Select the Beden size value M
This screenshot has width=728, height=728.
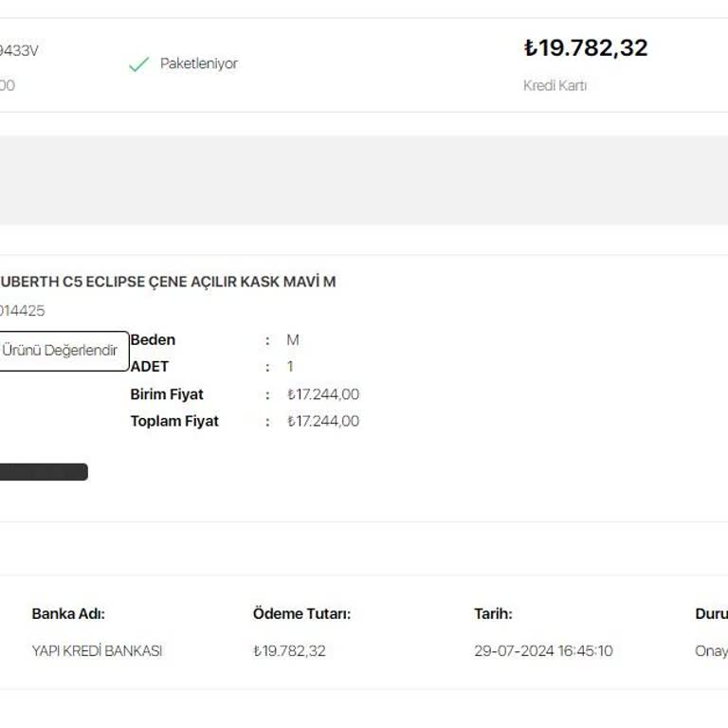tap(293, 339)
